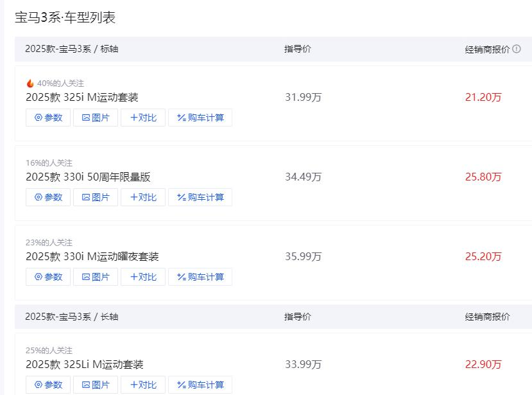Add 325Li M运动套装 to 对比
532x395 pixels.
(x=143, y=385)
